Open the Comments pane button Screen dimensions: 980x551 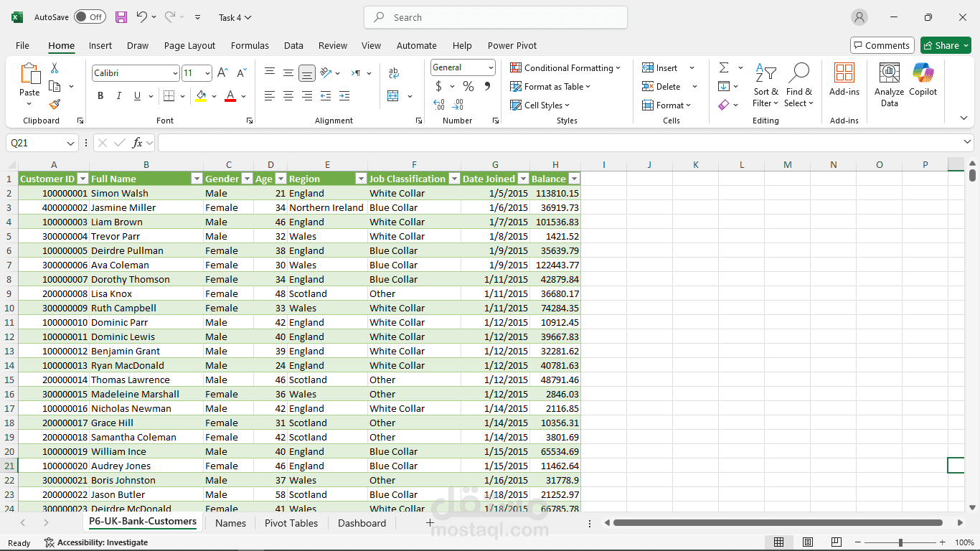click(882, 45)
